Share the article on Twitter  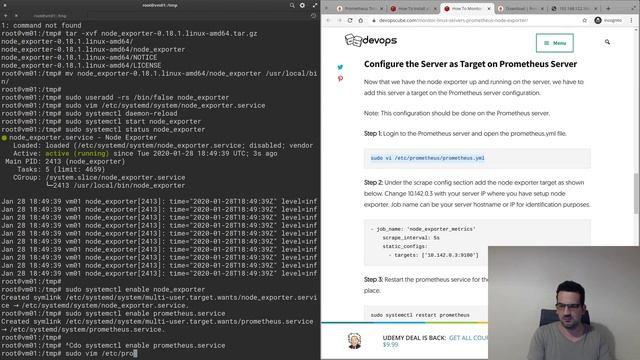340,67
